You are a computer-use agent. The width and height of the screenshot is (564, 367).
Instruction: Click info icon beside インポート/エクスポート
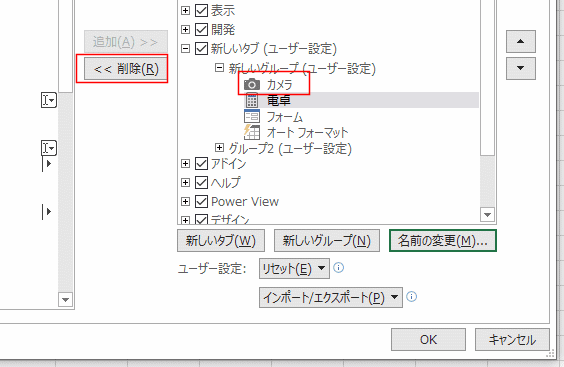[411, 297]
